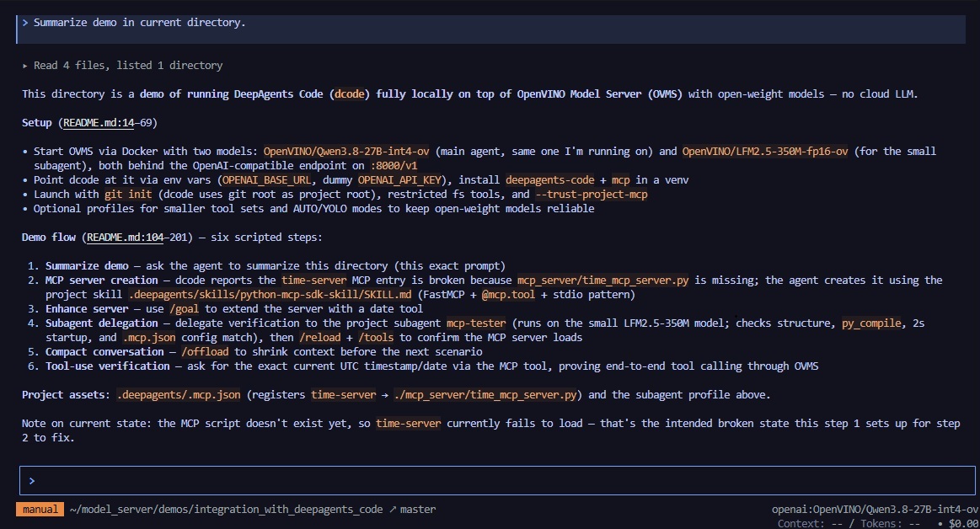The image size is (980, 529).
Task: Click the "mcp-tester" subagent name
Action: [476, 323]
